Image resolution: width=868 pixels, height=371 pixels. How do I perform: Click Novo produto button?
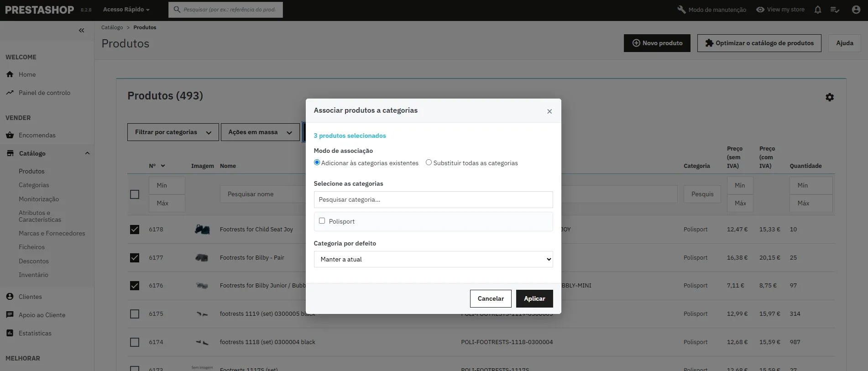pos(657,43)
